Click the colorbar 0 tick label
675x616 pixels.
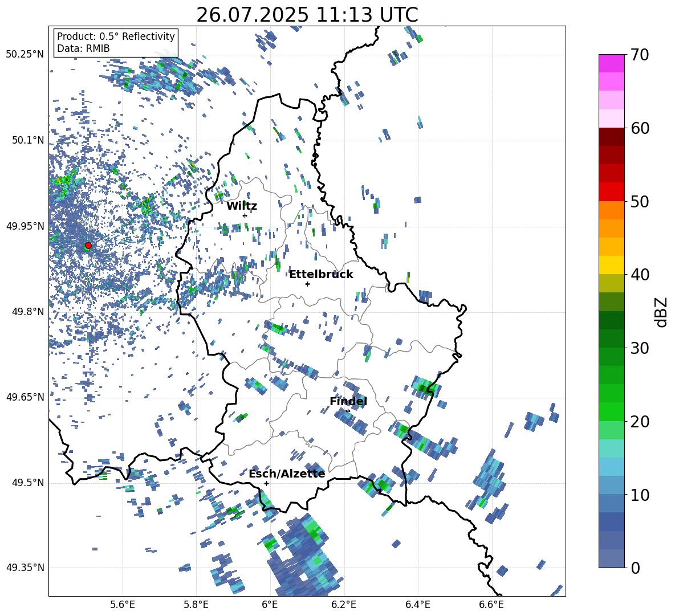pyautogui.click(x=635, y=568)
